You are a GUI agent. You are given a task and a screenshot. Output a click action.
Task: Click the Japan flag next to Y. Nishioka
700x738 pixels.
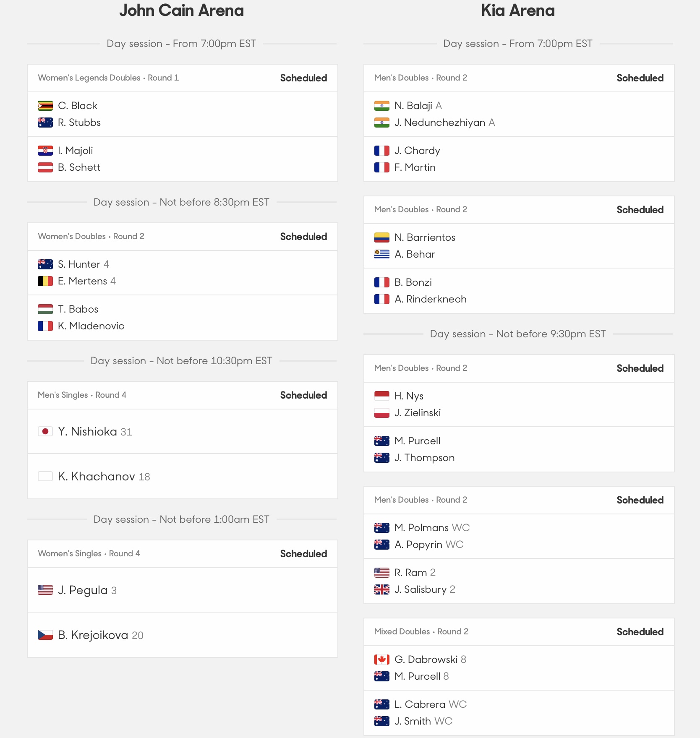coord(45,431)
